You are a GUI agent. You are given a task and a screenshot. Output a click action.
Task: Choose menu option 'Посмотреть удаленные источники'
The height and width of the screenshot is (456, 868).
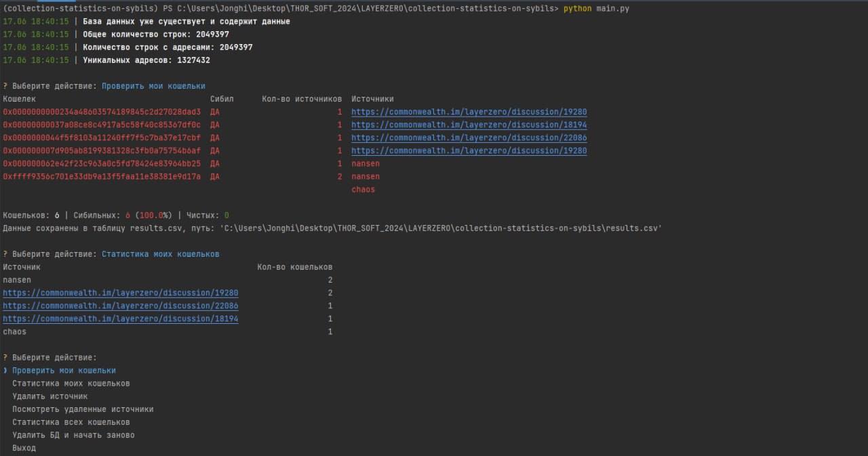pyautogui.click(x=83, y=409)
